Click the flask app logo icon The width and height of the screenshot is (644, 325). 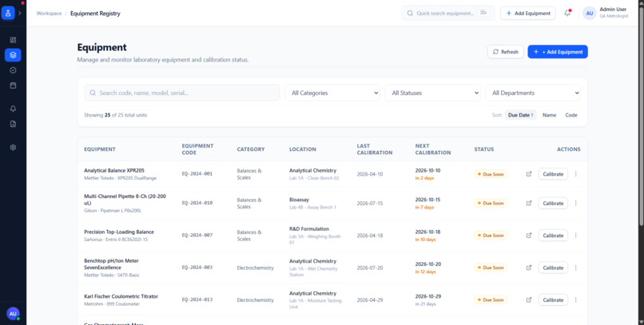[8, 13]
